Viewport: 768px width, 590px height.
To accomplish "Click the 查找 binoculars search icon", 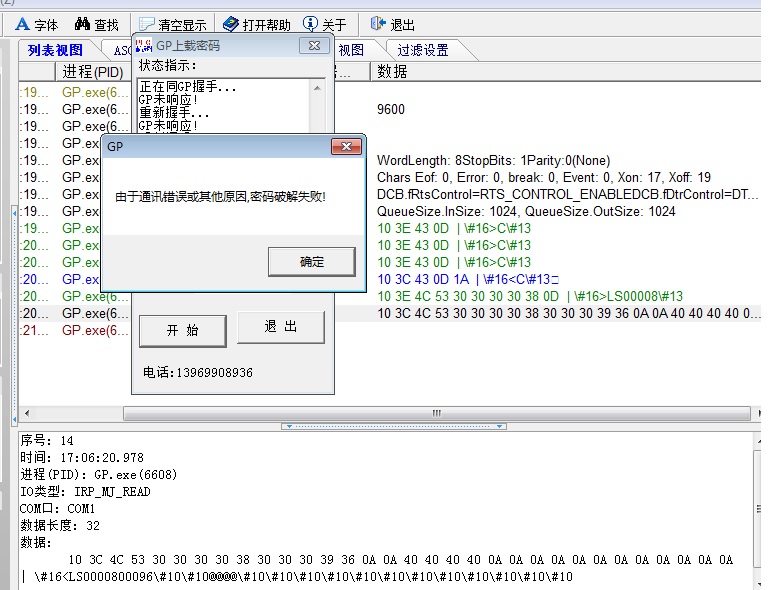I will pos(83,24).
